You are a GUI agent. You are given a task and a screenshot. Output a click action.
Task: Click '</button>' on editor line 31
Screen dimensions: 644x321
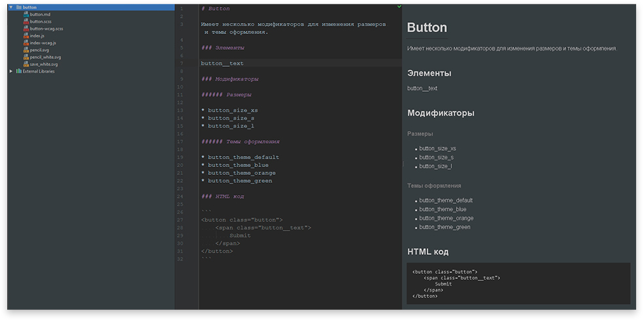coord(217,251)
